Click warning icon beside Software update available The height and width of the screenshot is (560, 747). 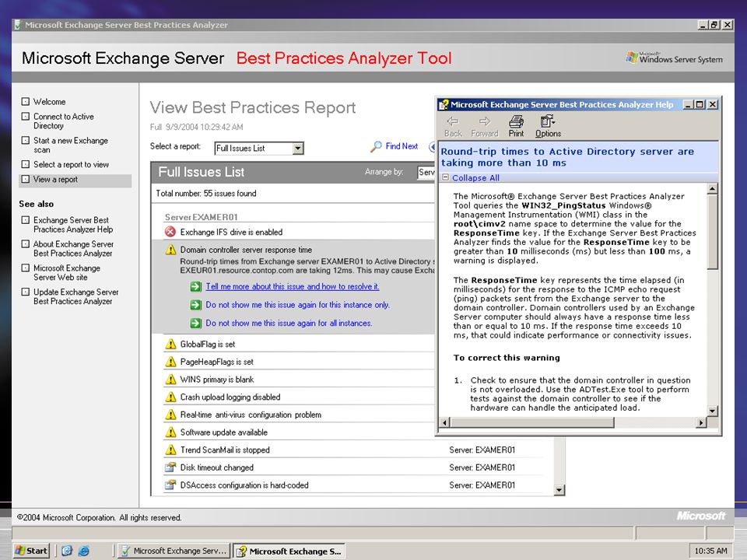coord(170,432)
